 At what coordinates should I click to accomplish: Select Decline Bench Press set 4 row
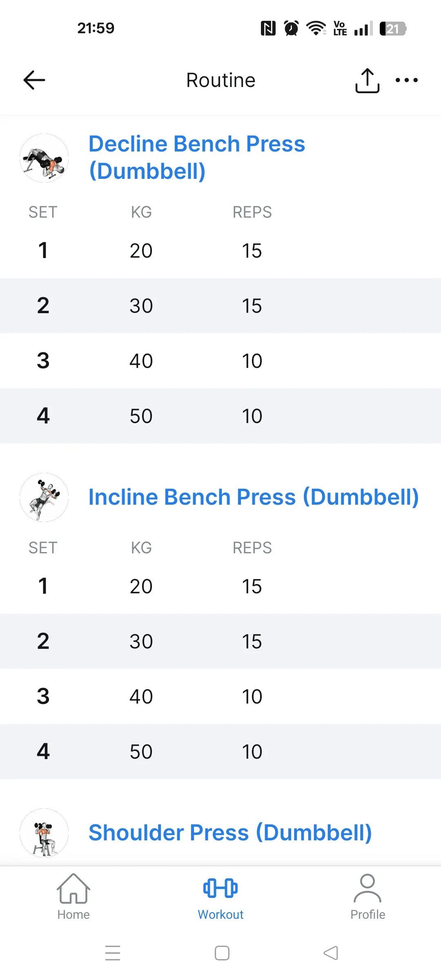(x=220, y=416)
